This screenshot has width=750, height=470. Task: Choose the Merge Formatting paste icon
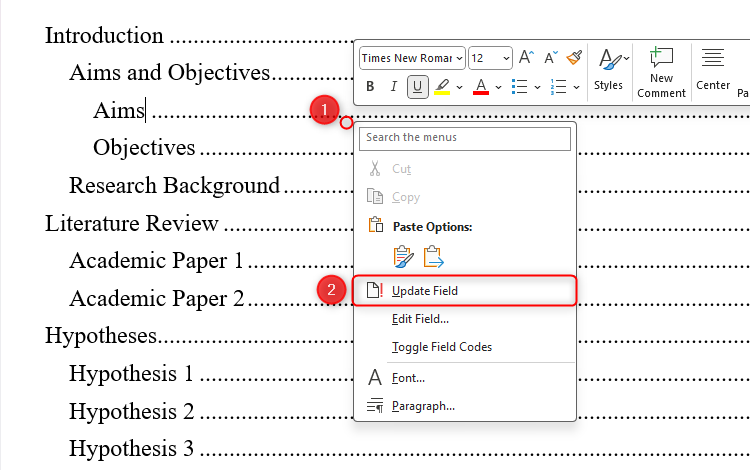pos(434,257)
